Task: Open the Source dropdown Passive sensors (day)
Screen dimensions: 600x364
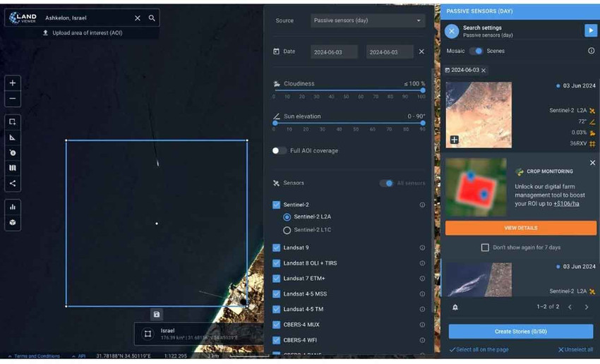Action: pyautogui.click(x=367, y=20)
